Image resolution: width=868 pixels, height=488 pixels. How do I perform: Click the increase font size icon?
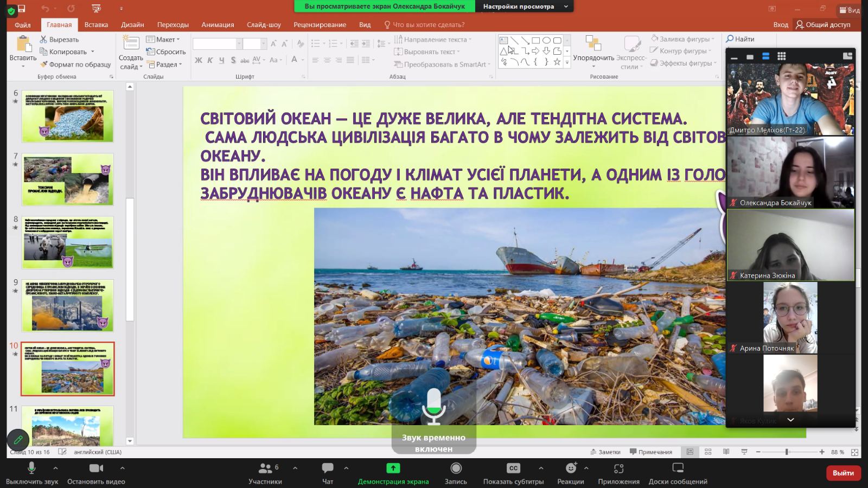273,43
